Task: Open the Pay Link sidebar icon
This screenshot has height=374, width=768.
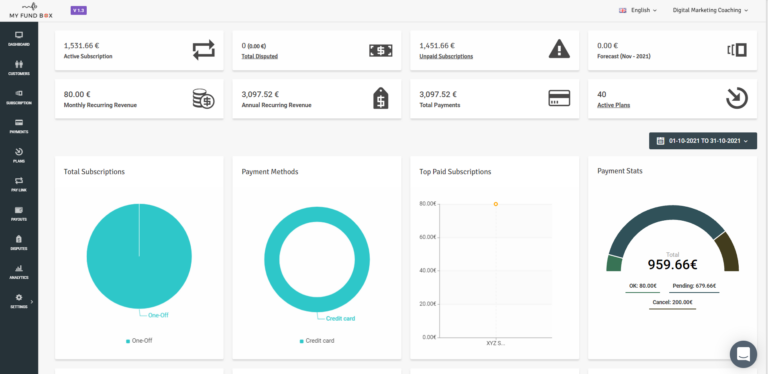Action: pyautogui.click(x=19, y=181)
